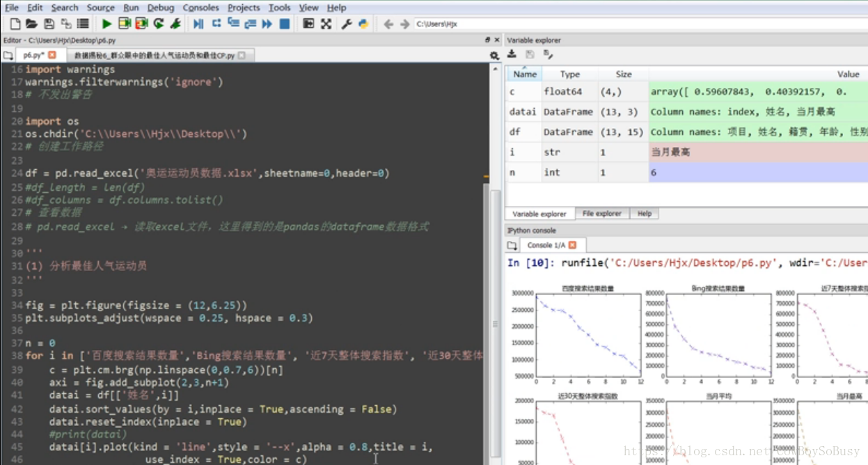Open the Consoles menu
Image resolution: width=868 pixels, height=465 pixels.
click(201, 8)
